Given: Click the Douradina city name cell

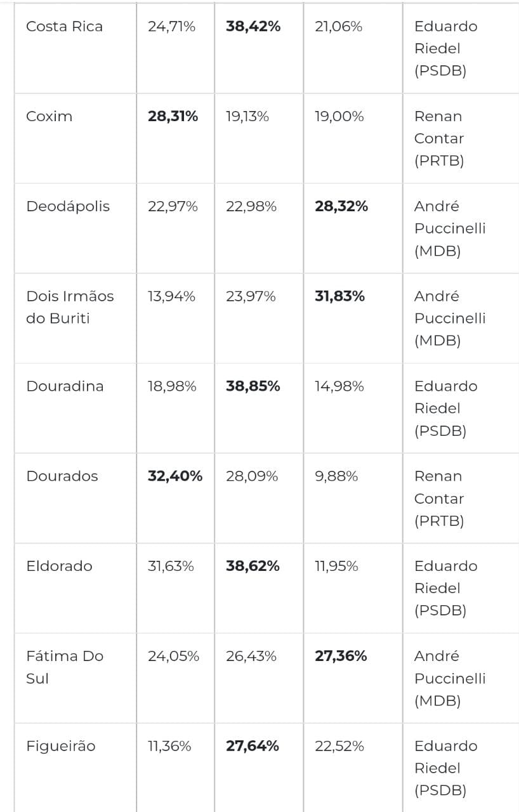Looking at the screenshot, I should 65,386.
